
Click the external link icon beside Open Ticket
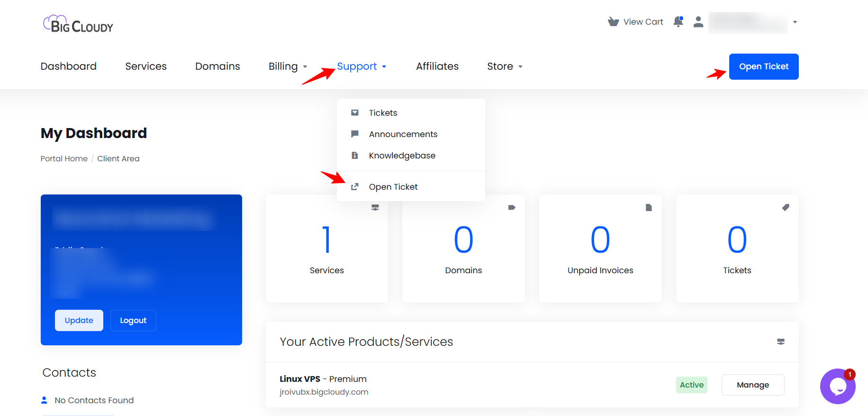click(x=355, y=187)
